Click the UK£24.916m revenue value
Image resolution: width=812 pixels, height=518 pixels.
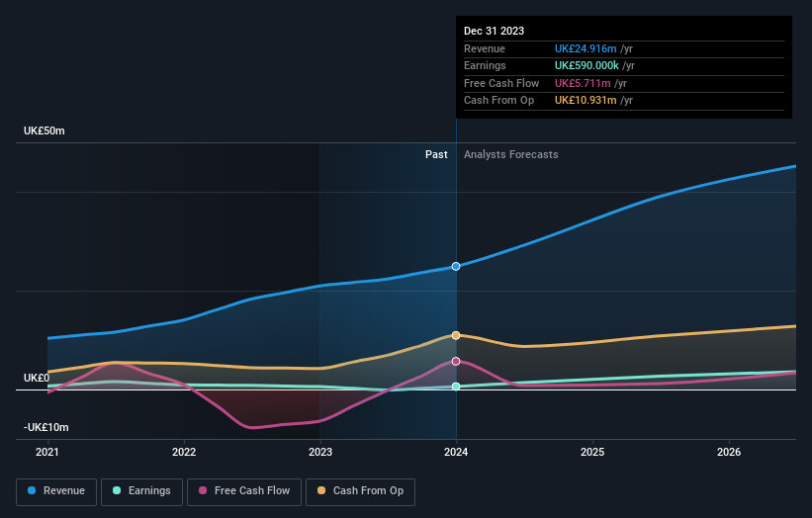[586, 48]
